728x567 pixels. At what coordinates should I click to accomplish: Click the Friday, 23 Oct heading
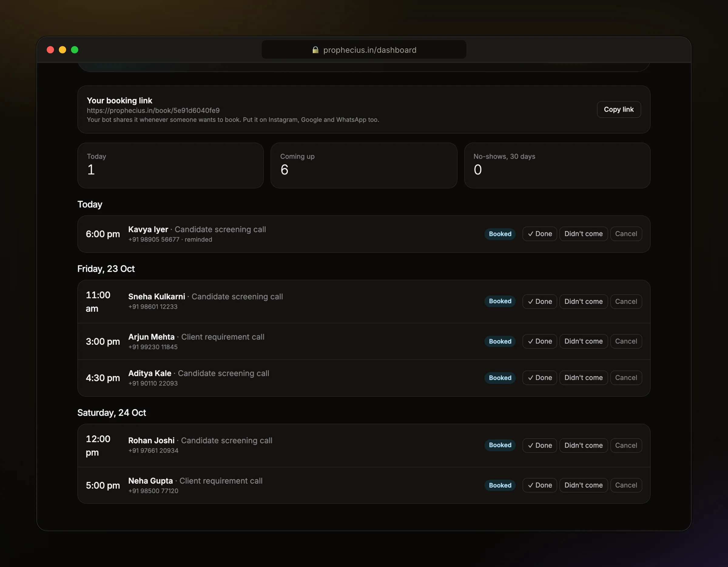pyautogui.click(x=106, y=269)
